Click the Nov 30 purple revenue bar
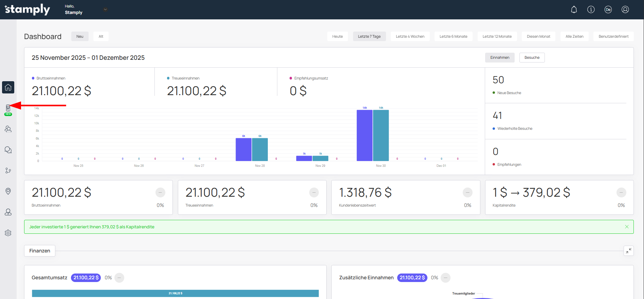The height and width of the screenshot is (299, 644). click(364, 135)
